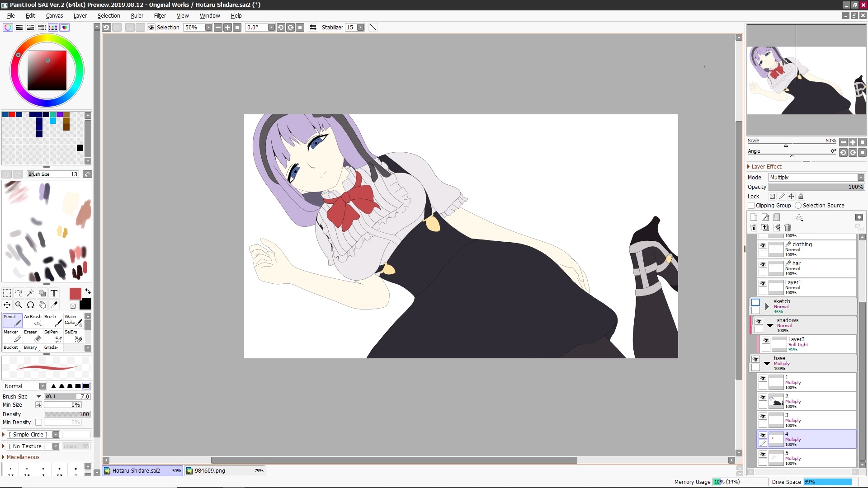Open the zoom percentage dropdown in toolbar
The image size is (868, 488).
[x=208, y=28]
